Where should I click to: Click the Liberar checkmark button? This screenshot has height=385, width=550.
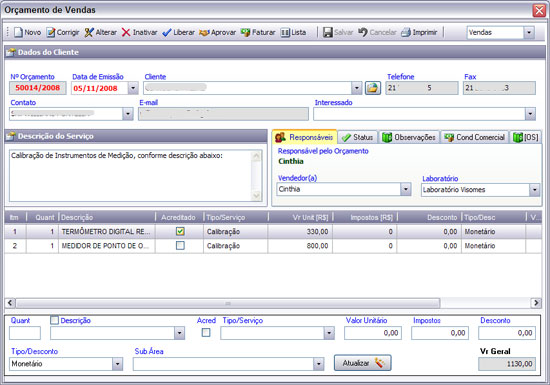click(179, 32)
